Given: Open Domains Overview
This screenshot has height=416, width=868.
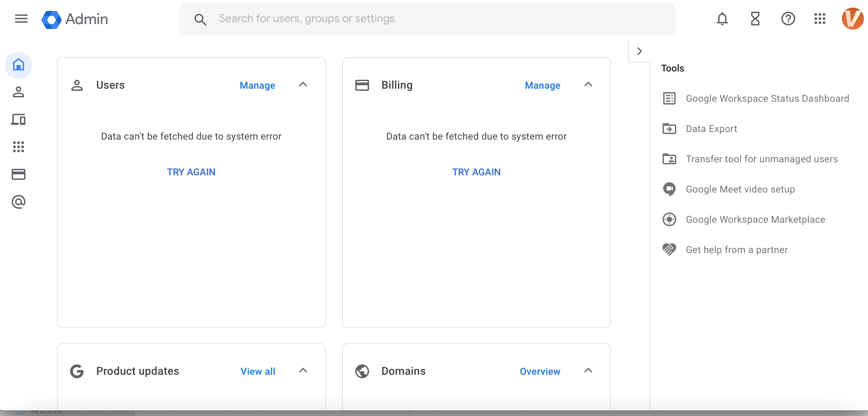Looking at the screenshot, I should (540, 371).
